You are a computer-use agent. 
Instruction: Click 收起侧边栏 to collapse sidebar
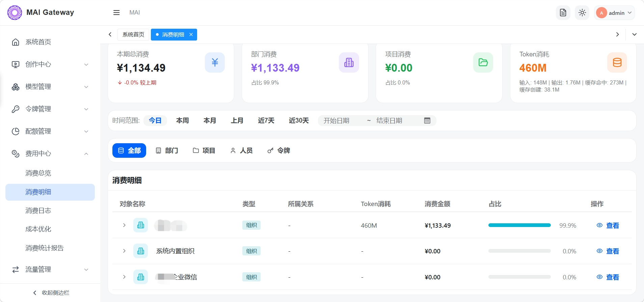[x=51, y=293]
